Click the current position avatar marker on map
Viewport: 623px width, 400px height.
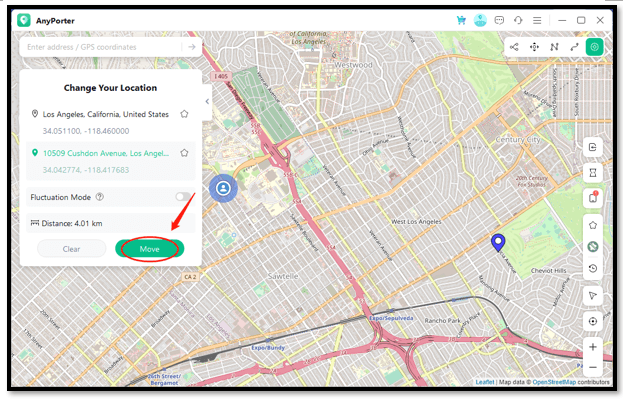click(223, 188)
